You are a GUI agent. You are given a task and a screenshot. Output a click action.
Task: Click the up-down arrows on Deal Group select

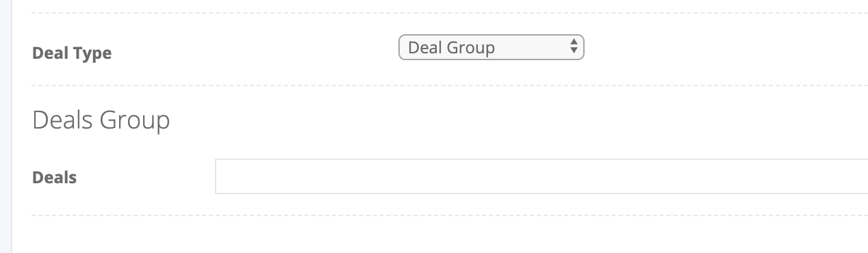tap(574, 47)
